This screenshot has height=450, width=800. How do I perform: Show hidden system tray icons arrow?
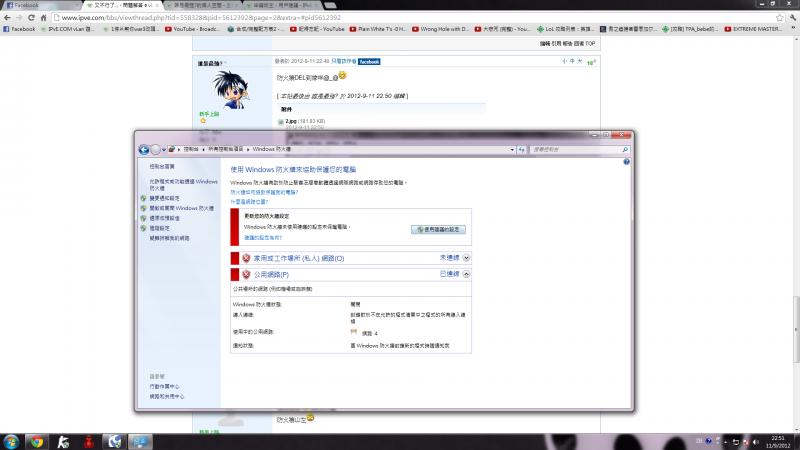pyautogui.click(x=725, y=442)
